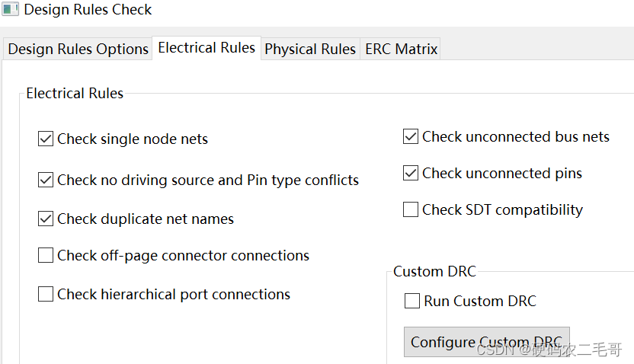Enable Check off-page connector connections checkbox
This screenshot has height=364, width=634.
pyautogui.click(x=46, y=255)
